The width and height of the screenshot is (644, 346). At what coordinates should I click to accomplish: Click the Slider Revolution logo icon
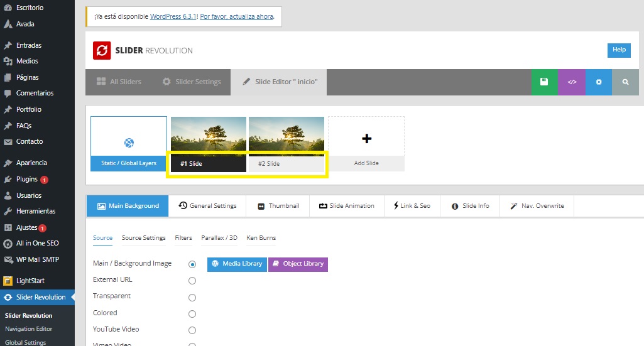tap(102, 50)
